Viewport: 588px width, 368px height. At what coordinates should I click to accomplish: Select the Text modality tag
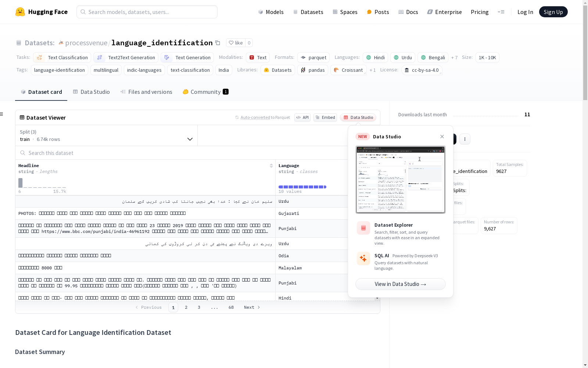tap(258, 57)
